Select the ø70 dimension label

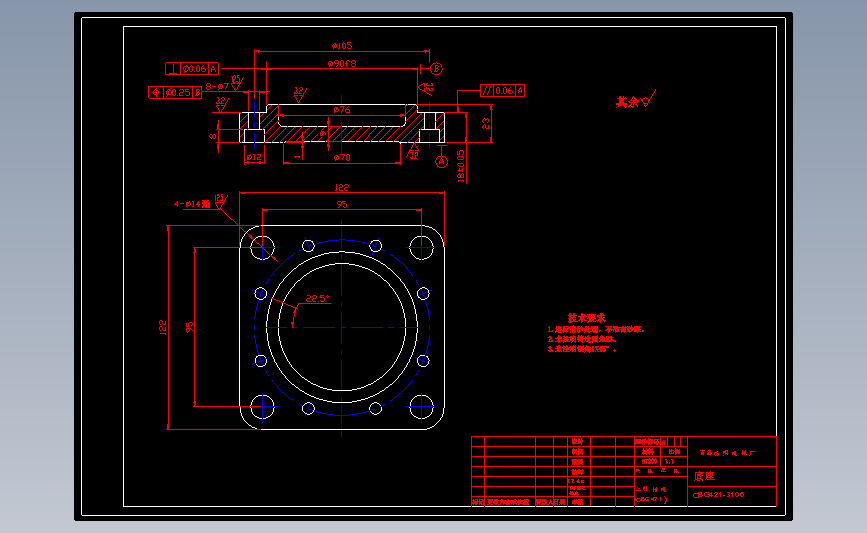click(x=342, y=158)
